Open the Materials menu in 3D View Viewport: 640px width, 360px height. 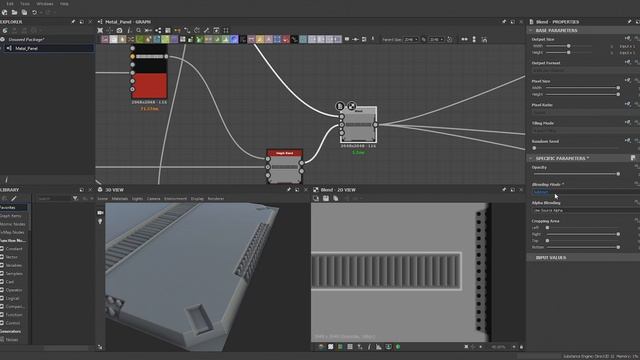[120, 199]
